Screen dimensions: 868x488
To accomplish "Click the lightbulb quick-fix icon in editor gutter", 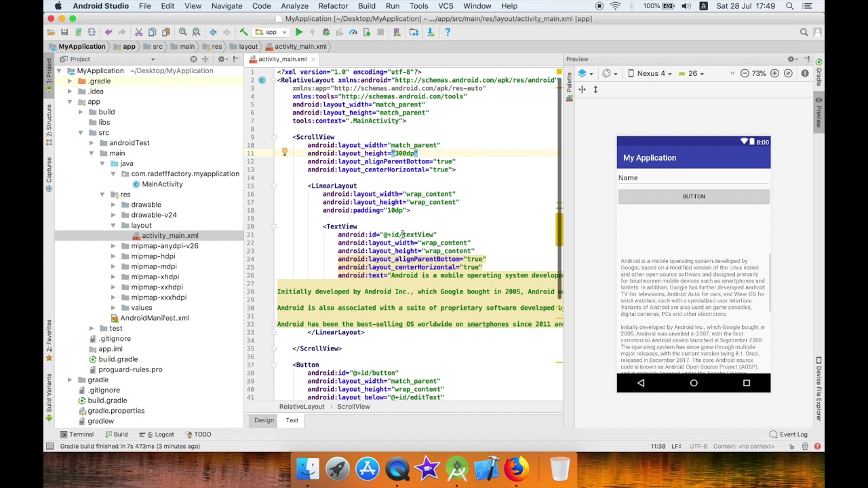I will click(285, 152).
